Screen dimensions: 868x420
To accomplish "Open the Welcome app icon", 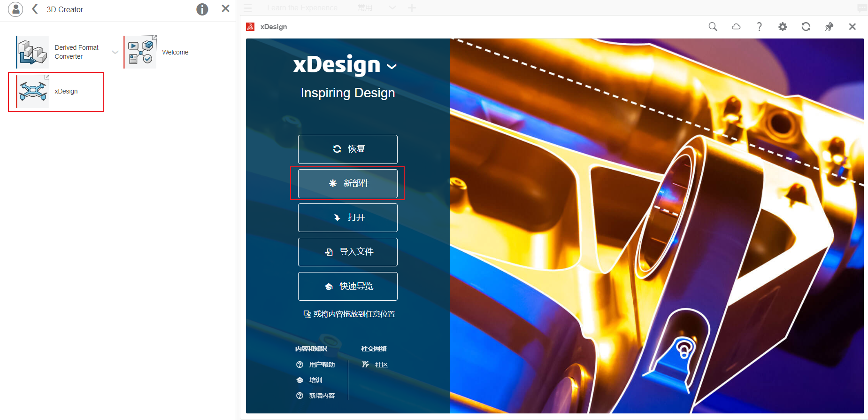I will 140,52.
